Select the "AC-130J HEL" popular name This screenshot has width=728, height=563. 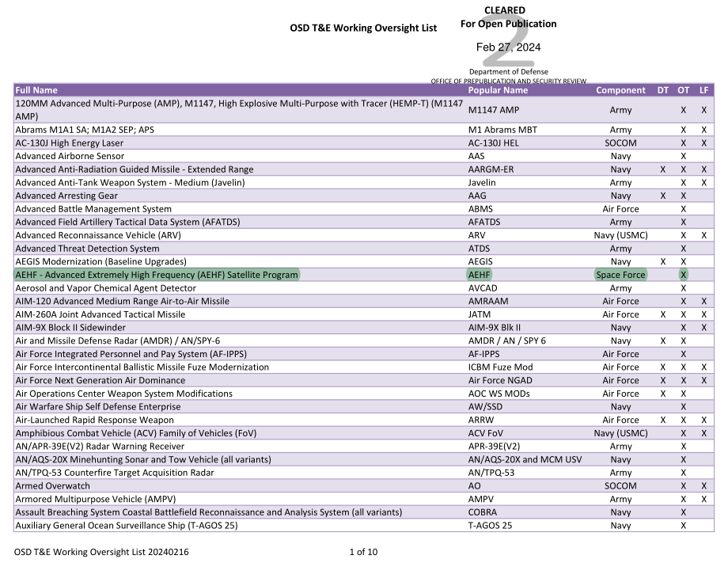pyautogui.click(x=494, y=143)
